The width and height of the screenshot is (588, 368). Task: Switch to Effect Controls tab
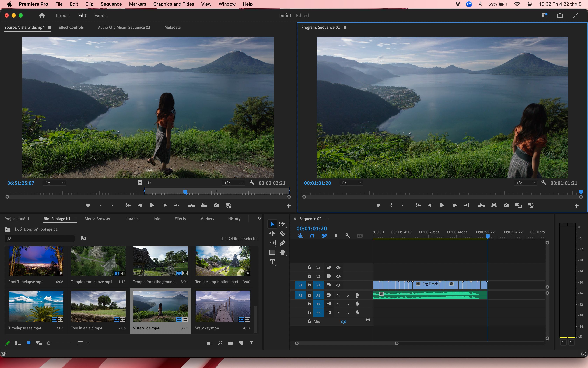coord(71,27)
